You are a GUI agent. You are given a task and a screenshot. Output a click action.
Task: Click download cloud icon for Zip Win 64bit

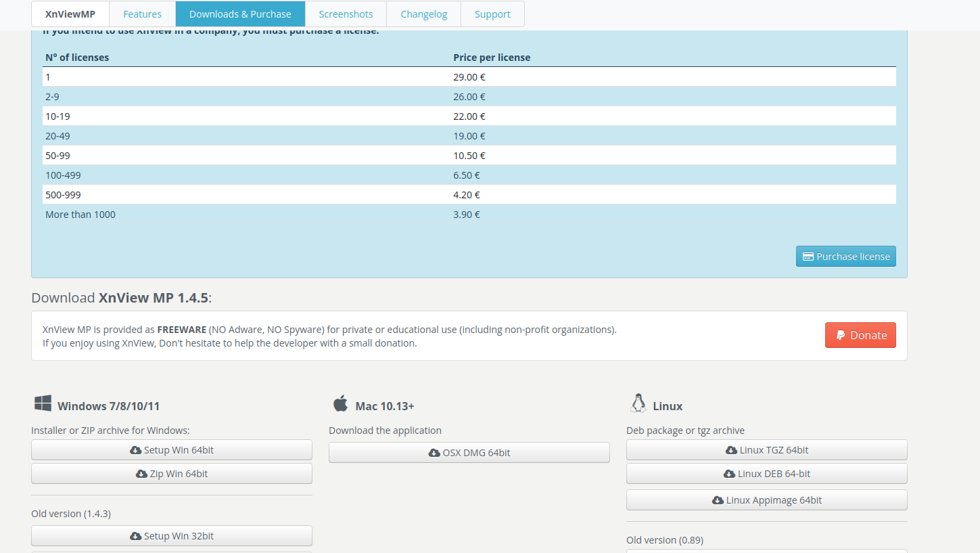(x=141, y=474)
